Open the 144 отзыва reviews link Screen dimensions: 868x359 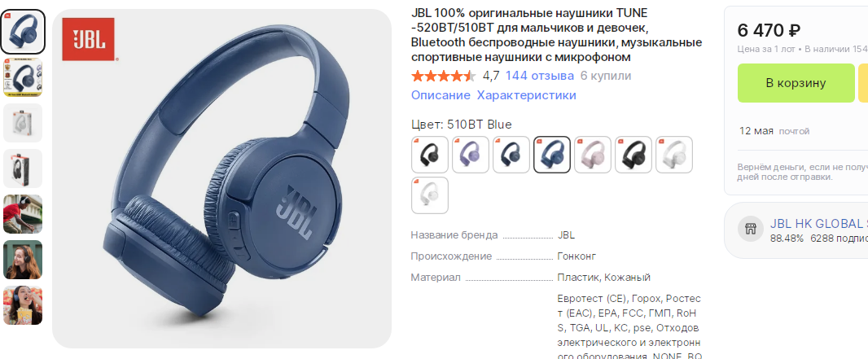tap(540, 76)
